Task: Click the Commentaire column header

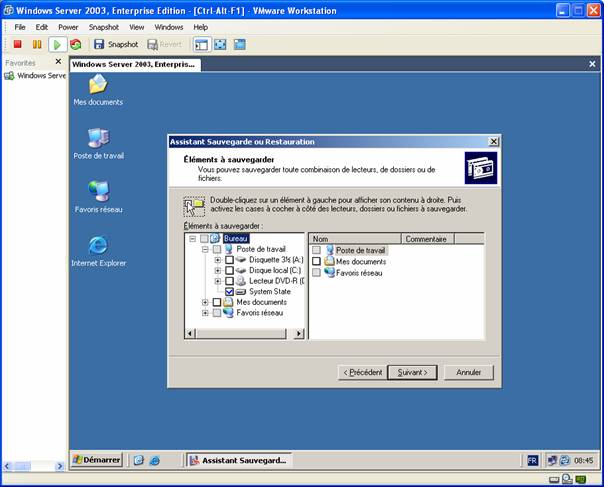Action: 427,239
